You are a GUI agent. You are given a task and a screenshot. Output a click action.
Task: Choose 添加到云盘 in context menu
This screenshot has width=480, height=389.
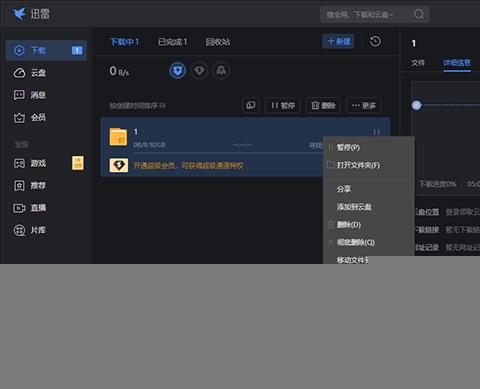point(369,207)
